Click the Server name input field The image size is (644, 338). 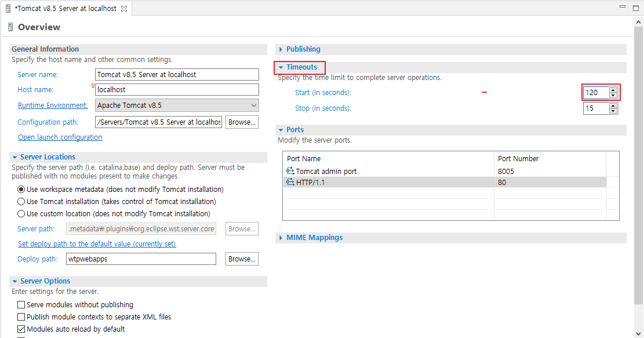[x=177, y=75]
